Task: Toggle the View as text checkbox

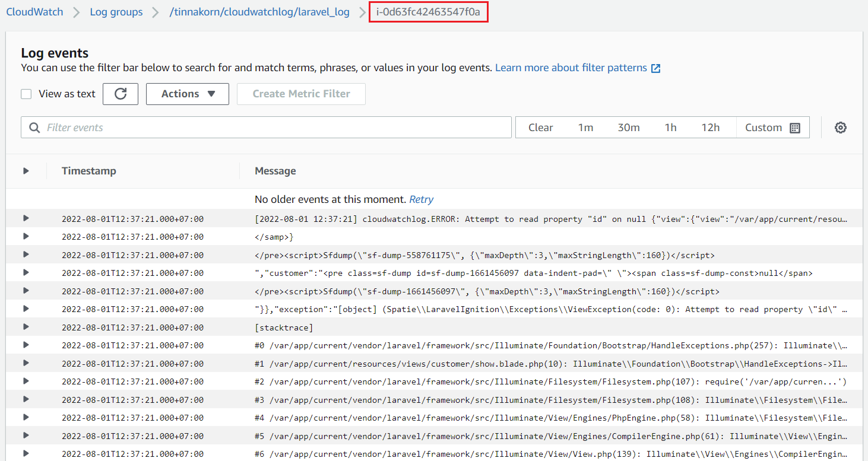Action: click(x=26, y=94)
